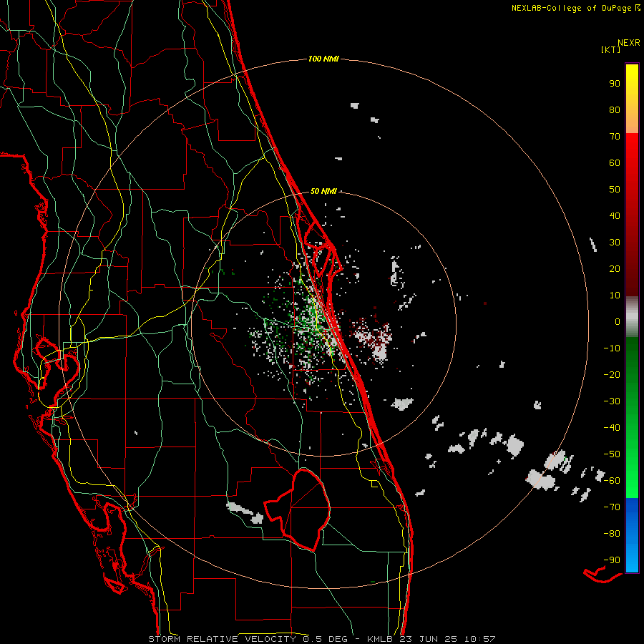Click the positive 30 scale label

(615, 243)
